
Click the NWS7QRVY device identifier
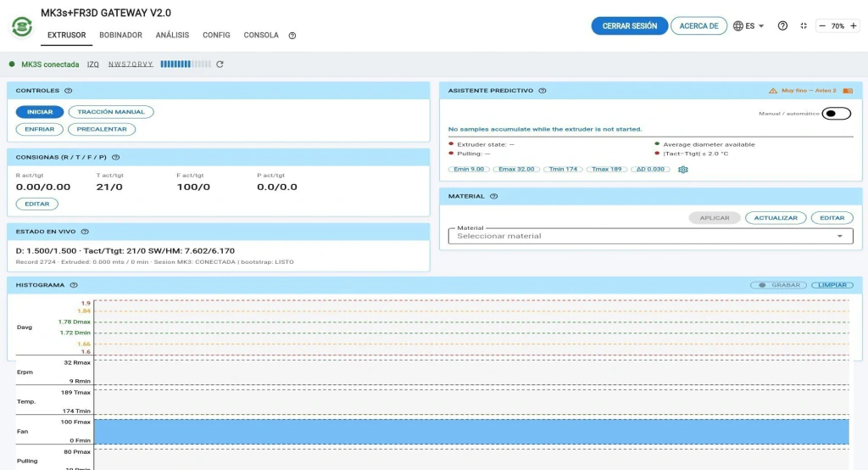click(131, 64)
